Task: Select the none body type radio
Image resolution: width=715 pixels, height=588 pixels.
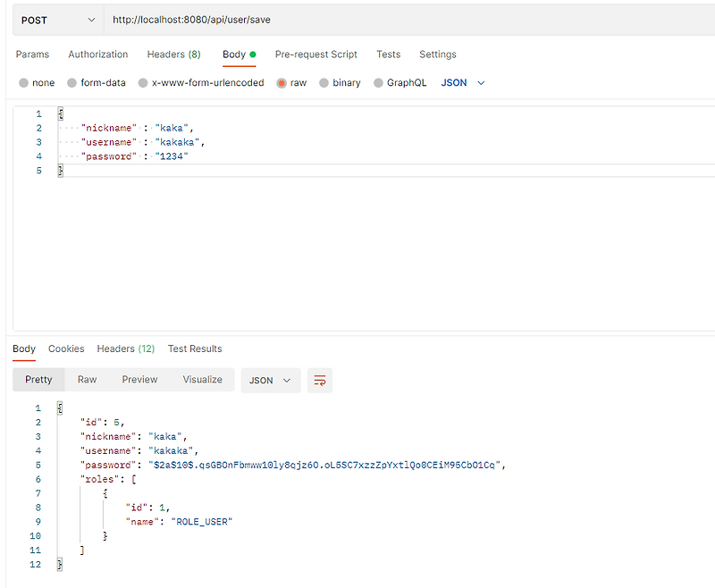Action: [x=24, y=83]
